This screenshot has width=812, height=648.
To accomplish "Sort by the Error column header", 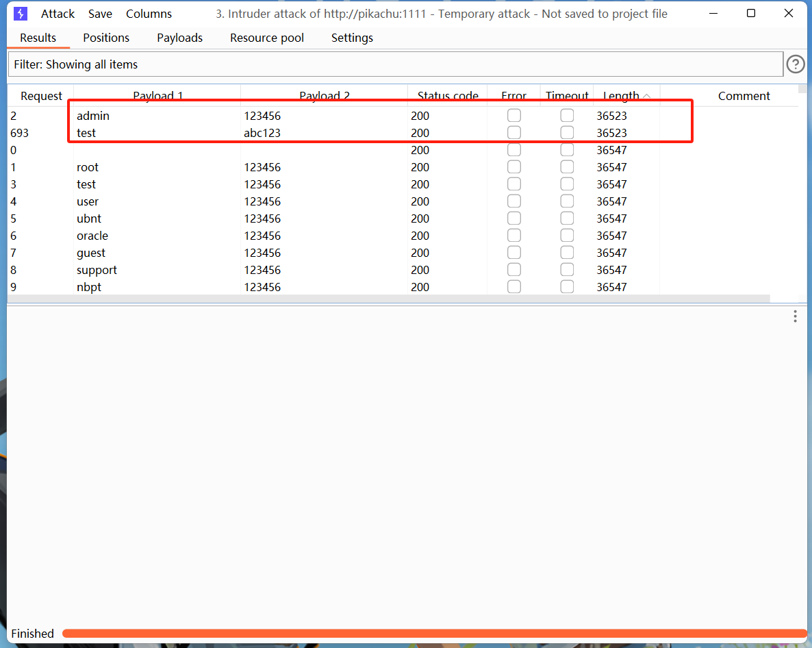I will (513, 96).
